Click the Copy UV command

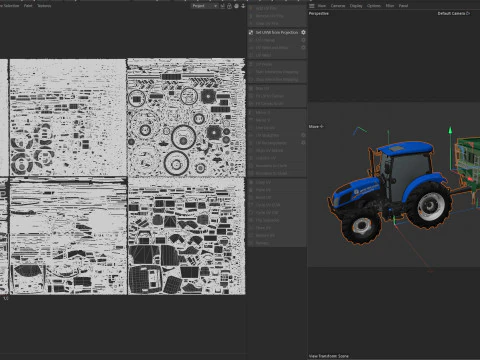(263, 182)
